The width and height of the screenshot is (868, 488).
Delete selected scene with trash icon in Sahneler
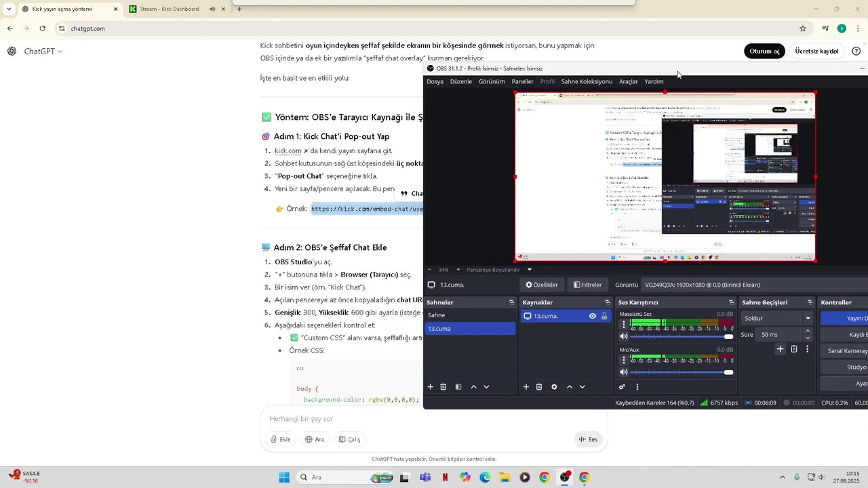443,387
